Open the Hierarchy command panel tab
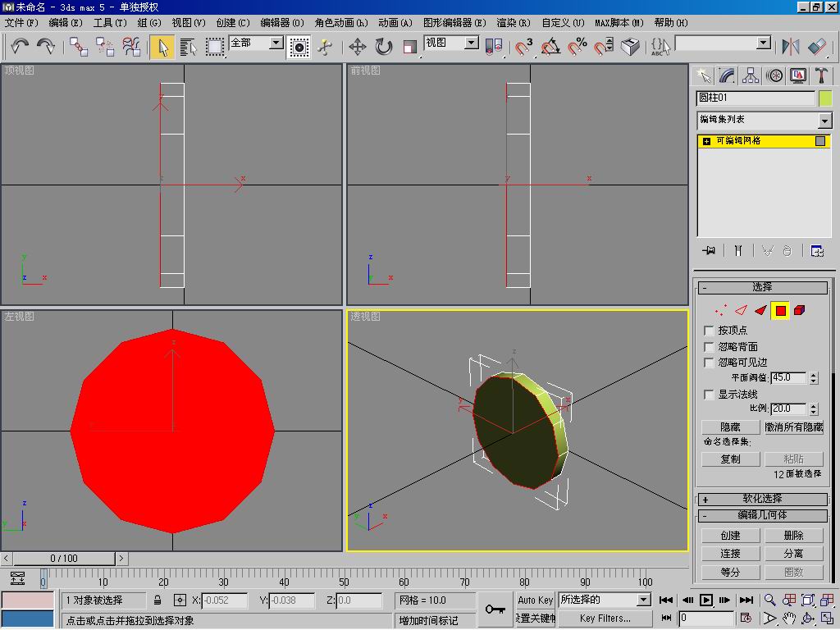The image size is (840, 630). coord(751,75)
